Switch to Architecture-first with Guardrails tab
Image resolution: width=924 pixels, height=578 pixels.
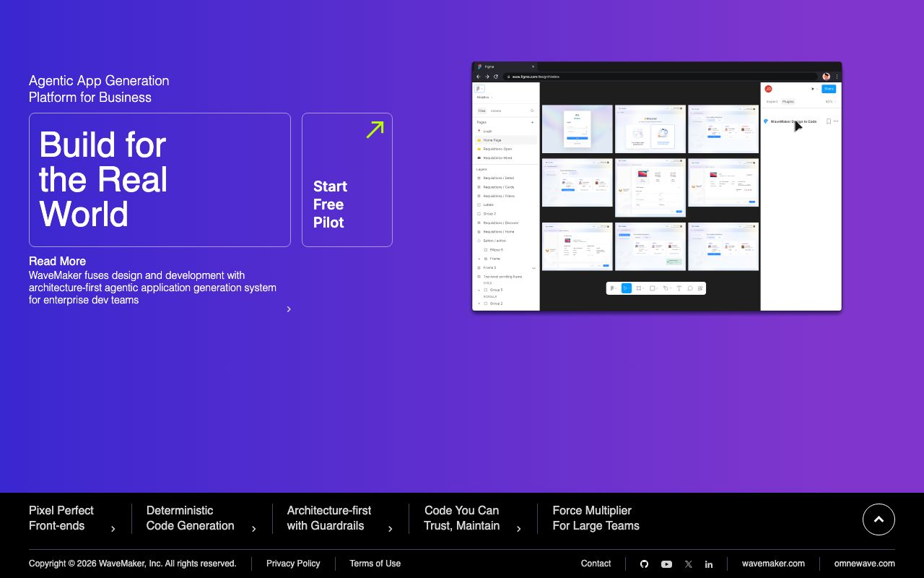[340, 518]
